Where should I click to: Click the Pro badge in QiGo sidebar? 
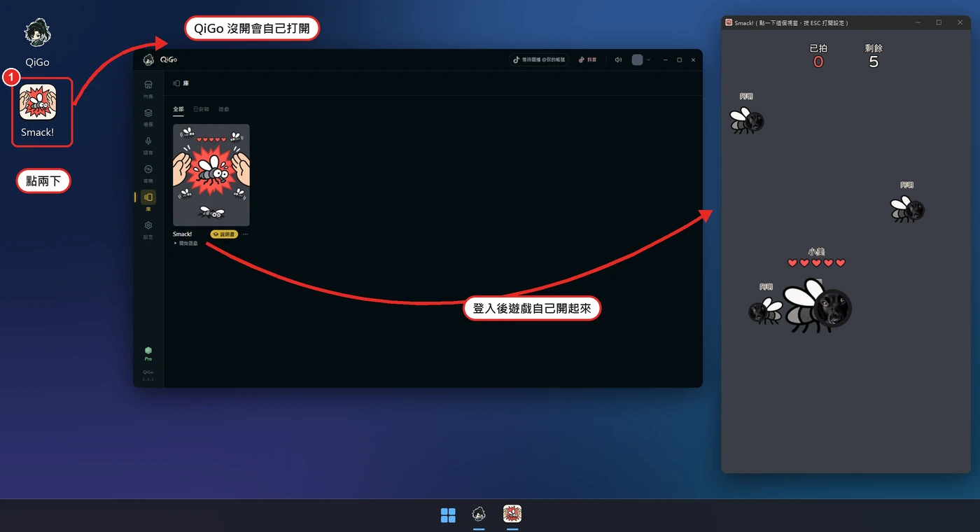tap(148, 353)
